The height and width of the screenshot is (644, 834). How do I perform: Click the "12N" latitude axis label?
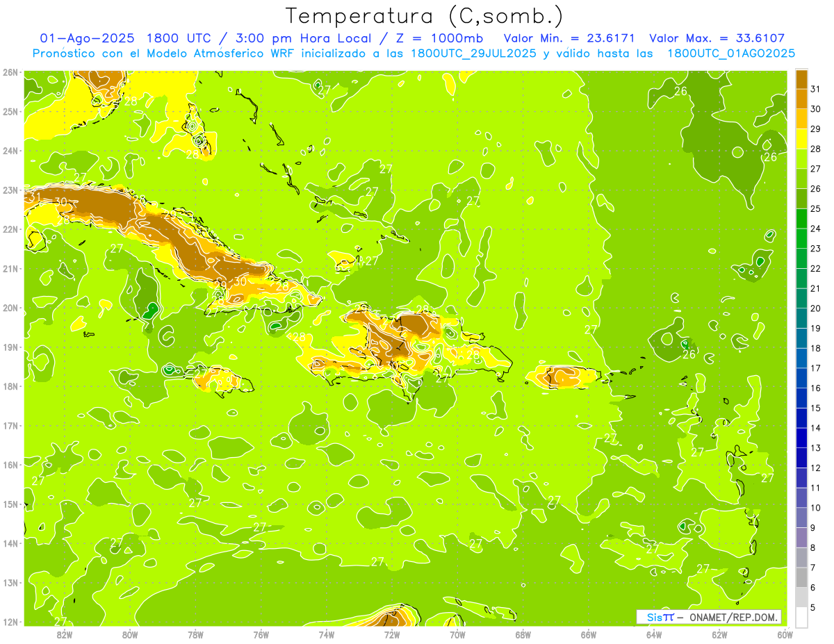point(10,622)
